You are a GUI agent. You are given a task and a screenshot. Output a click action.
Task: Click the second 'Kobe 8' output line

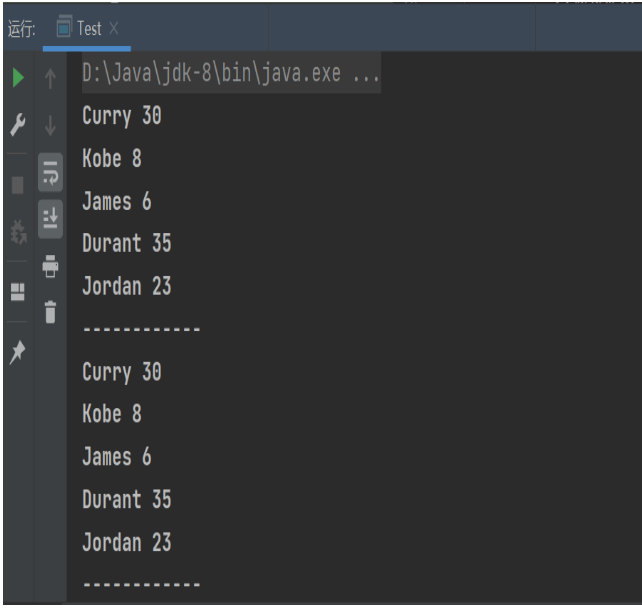112,414
